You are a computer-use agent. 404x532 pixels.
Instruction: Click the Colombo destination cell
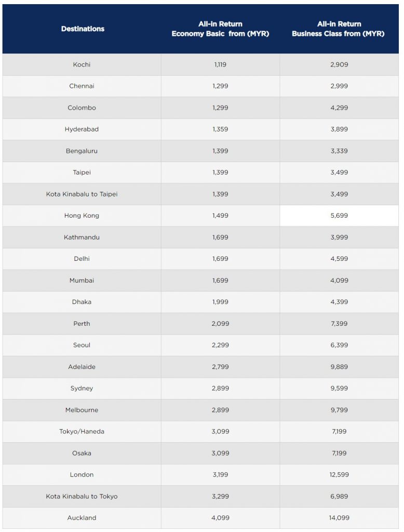82,108
